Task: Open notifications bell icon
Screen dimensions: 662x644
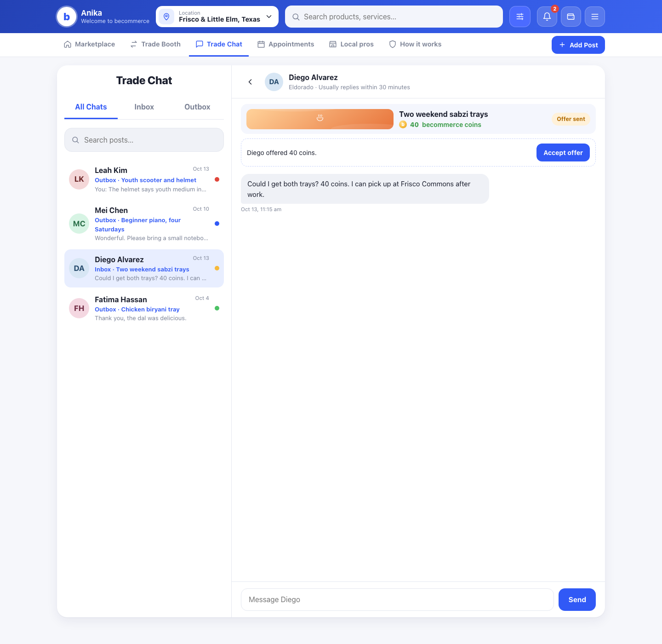Action: 547,17
